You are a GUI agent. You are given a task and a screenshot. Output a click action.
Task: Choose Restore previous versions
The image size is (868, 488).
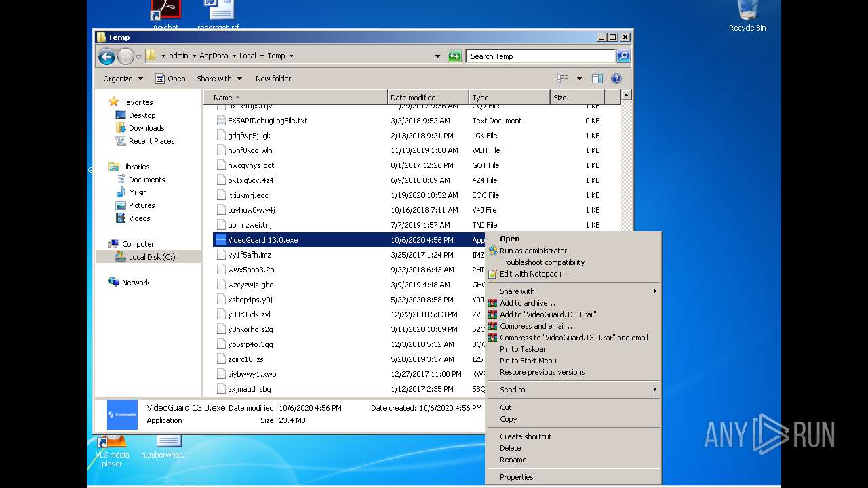[x=574, y=372]
